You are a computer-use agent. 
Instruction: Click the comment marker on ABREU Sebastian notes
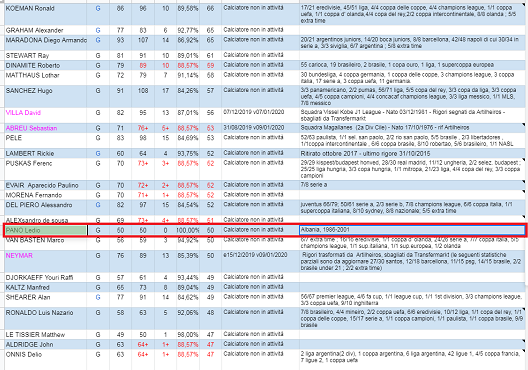click(523, 125)
